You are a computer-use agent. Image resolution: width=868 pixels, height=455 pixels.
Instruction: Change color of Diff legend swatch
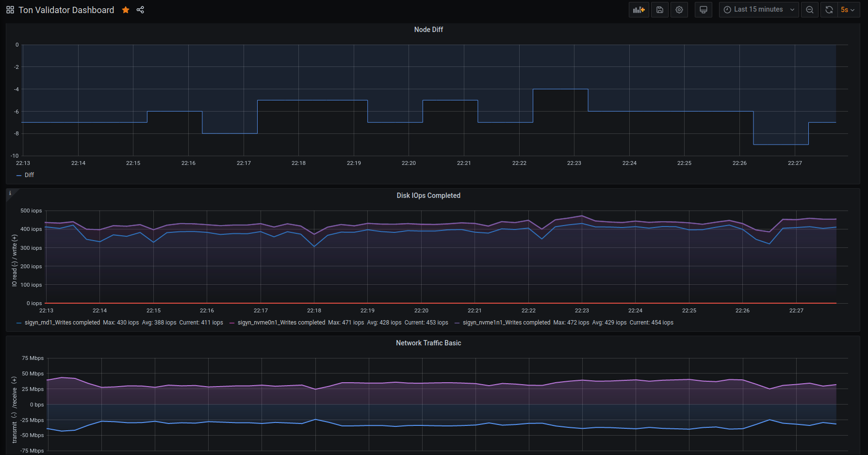point(19,175)
